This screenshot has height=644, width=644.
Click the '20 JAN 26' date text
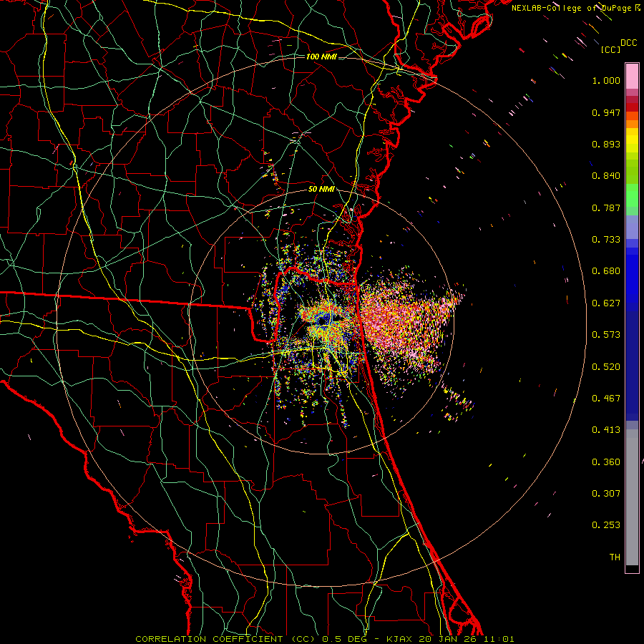[447, 639]
